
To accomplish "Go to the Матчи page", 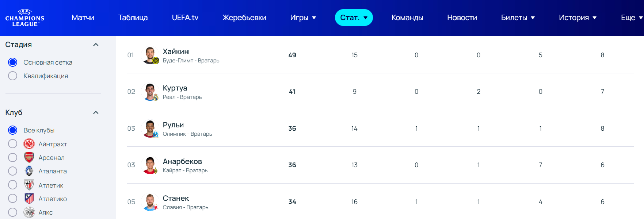I will tap(83, 18).
